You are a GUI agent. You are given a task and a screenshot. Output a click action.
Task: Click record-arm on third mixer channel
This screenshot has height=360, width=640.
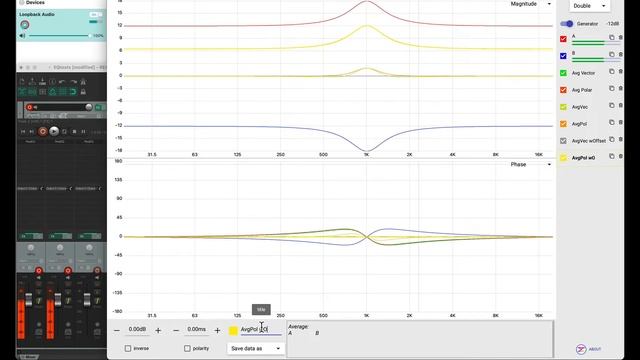click(x=97, y=271)
